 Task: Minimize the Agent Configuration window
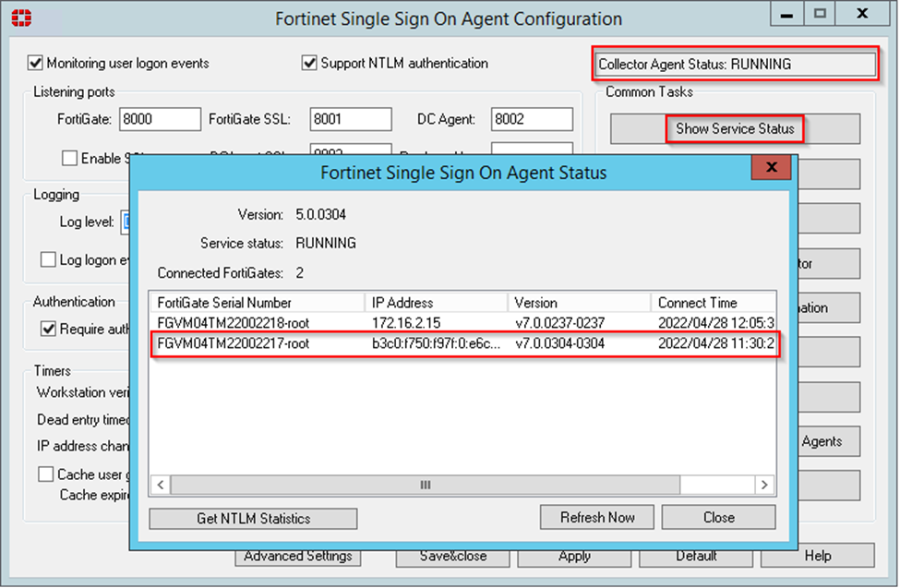click(x=787, y=15)
